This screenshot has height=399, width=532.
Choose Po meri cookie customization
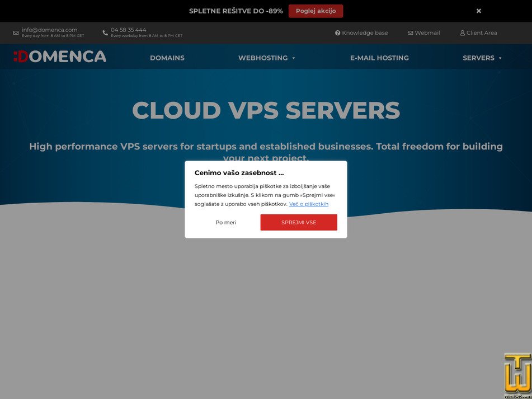(226, 222)
